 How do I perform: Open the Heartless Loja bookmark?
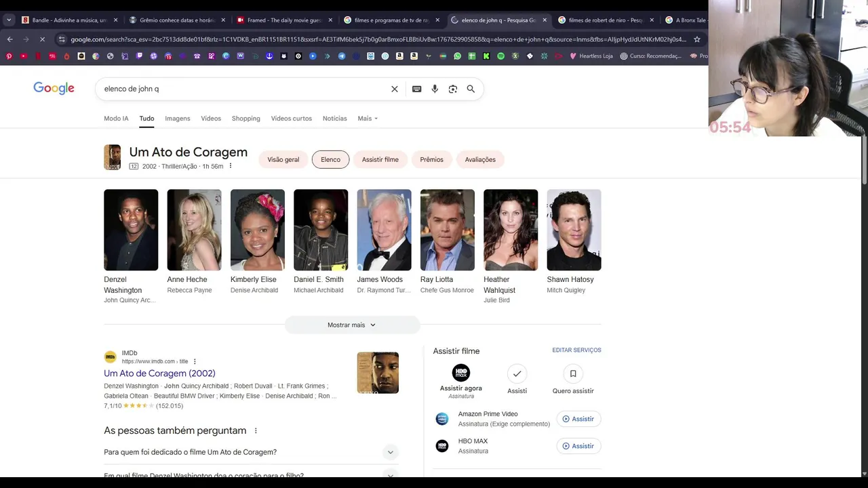pyautogui.click(x=591, y=56)
